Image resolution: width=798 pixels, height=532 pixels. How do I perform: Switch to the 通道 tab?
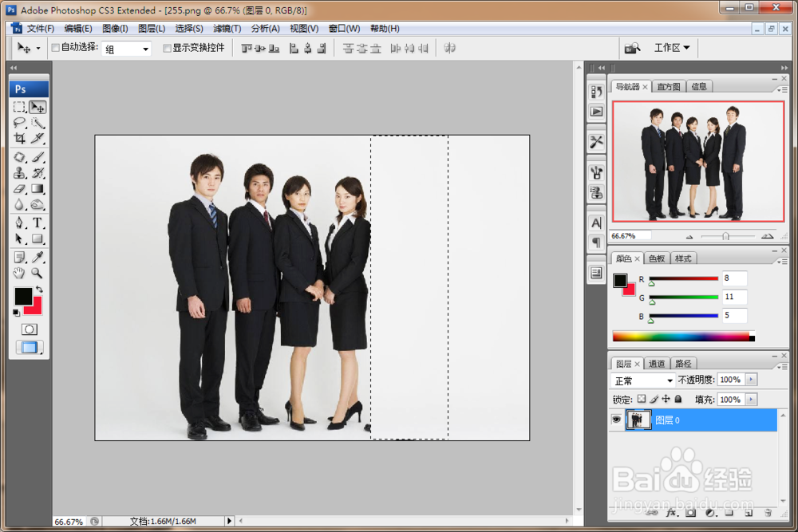[x=657, y=364]
